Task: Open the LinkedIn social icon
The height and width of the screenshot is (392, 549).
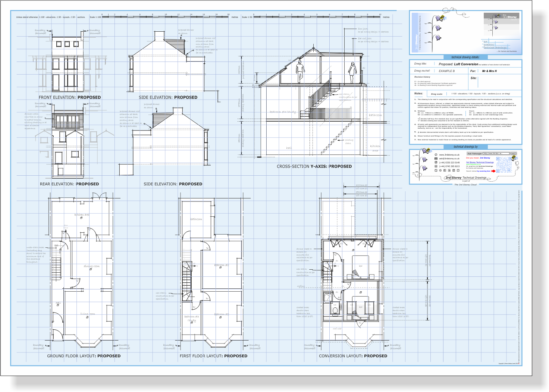Action: 454,170
